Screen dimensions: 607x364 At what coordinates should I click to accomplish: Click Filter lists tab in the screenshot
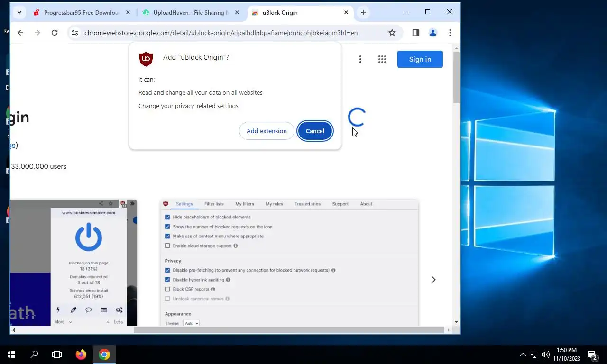click(214, 204)
